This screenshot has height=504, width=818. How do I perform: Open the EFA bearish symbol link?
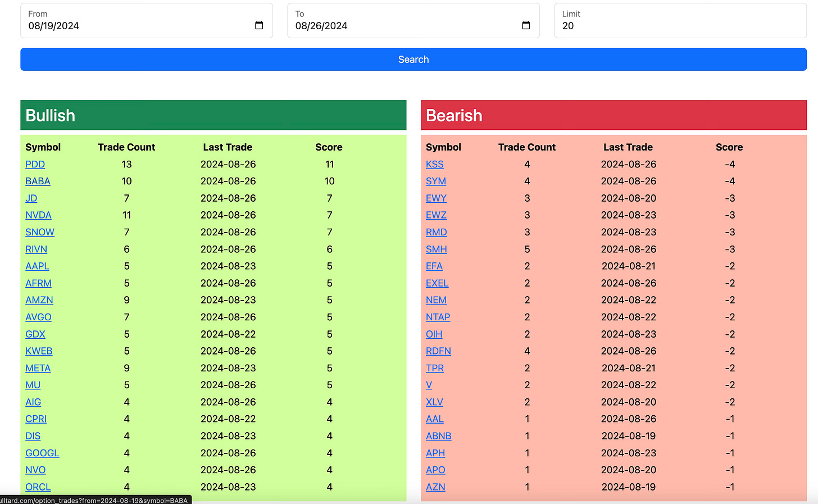pyautogui.click(x=434, y=266)
